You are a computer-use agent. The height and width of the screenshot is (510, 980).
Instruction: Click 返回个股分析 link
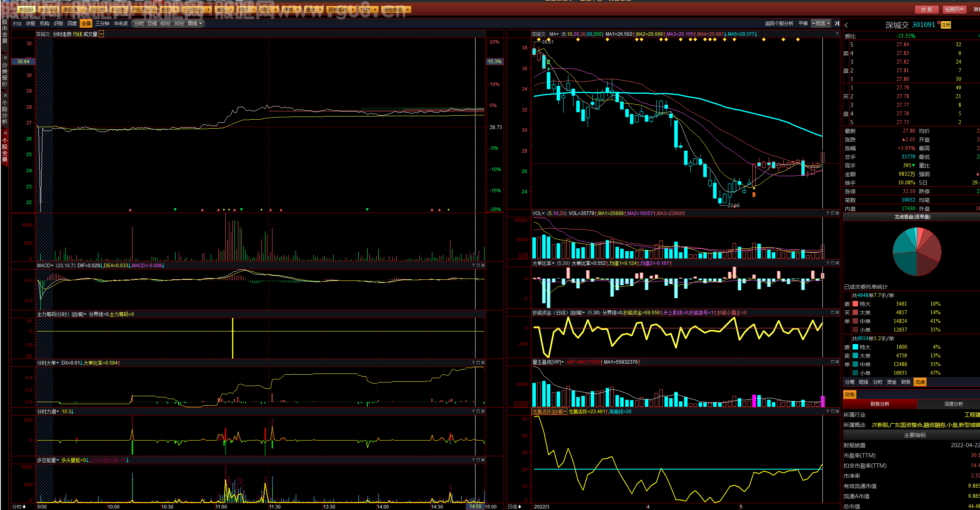click(x=779, y=24)
